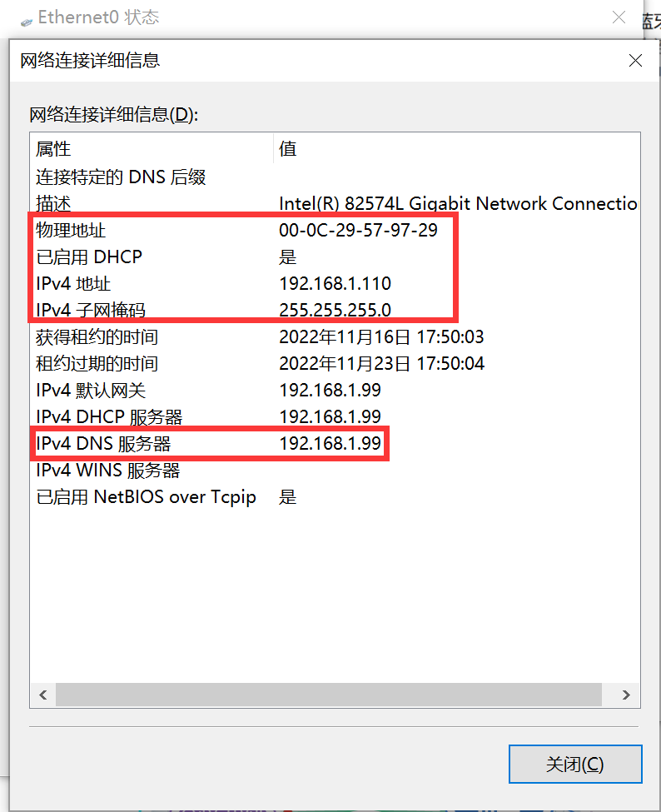Click the 属性 column header
Image resolution: width=661 pixels, height=812 pixels.
click(53, 149)
